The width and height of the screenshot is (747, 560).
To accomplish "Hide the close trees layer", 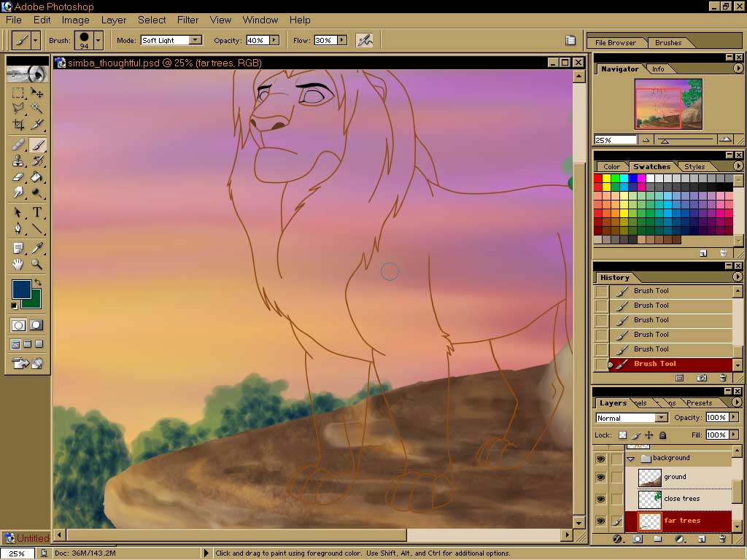I will (x=600, y=499).
